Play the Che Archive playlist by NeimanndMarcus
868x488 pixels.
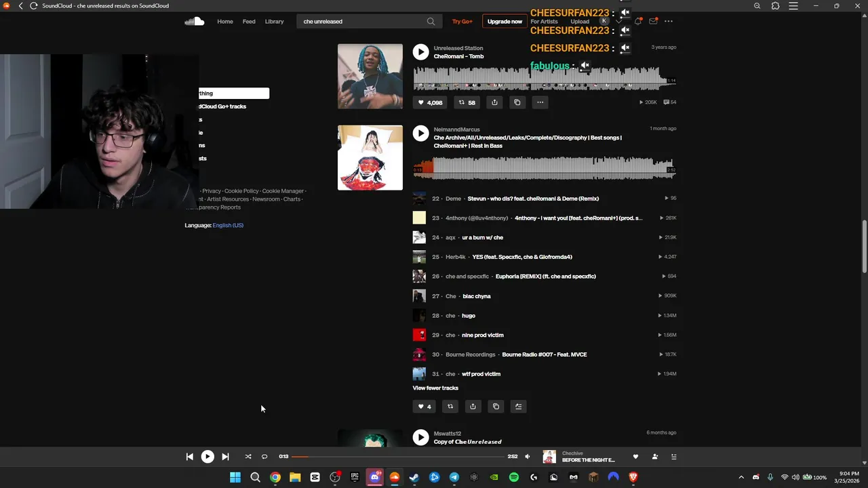(x=420, y=134)
